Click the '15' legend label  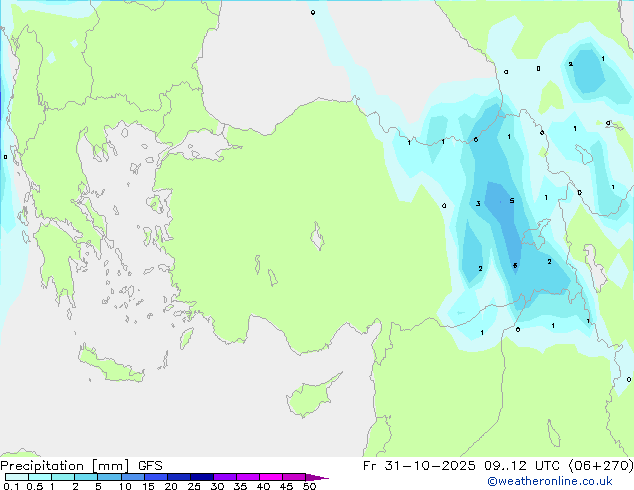[148, 486]
